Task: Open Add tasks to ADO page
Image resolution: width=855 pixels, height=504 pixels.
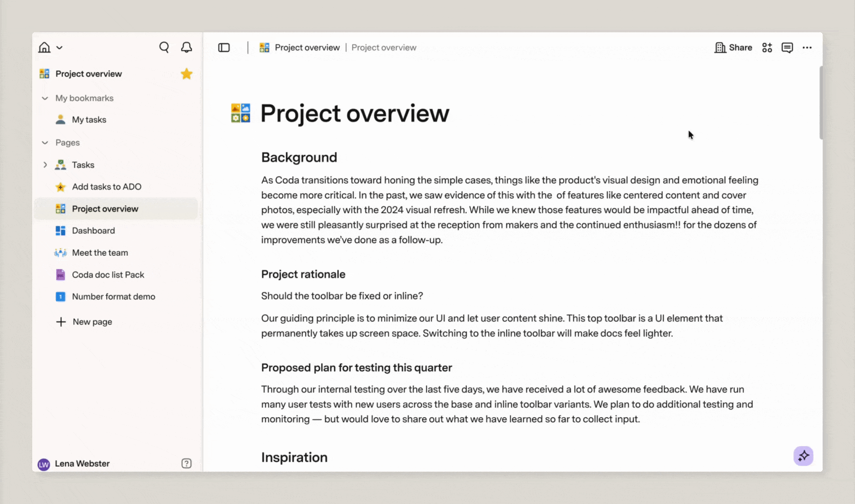Action: pos(106,187)
